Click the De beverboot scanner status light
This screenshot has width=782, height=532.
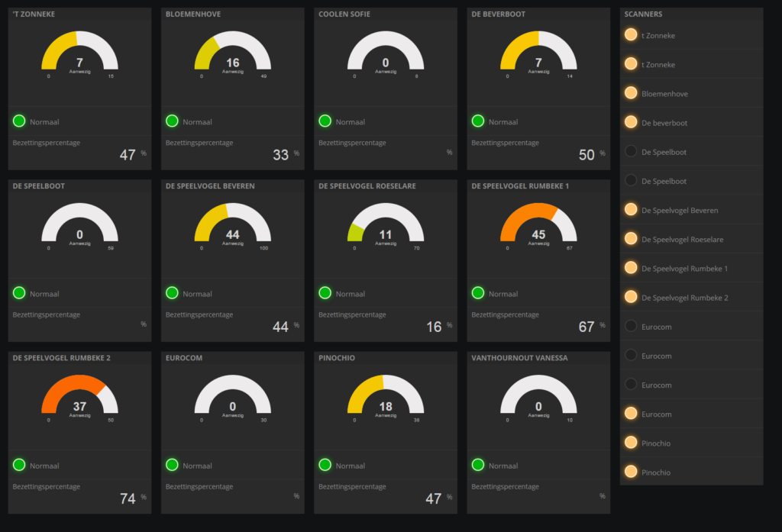(631, 122)
